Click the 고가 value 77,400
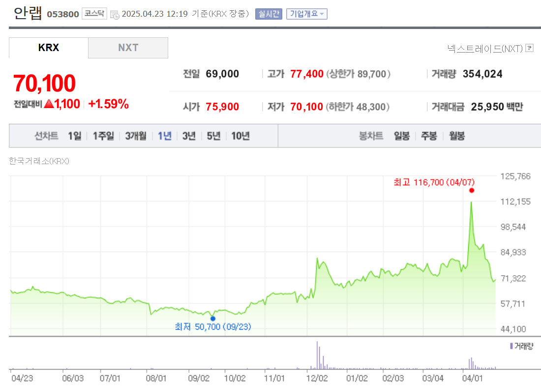 pyautogui.click(x=307, y=74)
